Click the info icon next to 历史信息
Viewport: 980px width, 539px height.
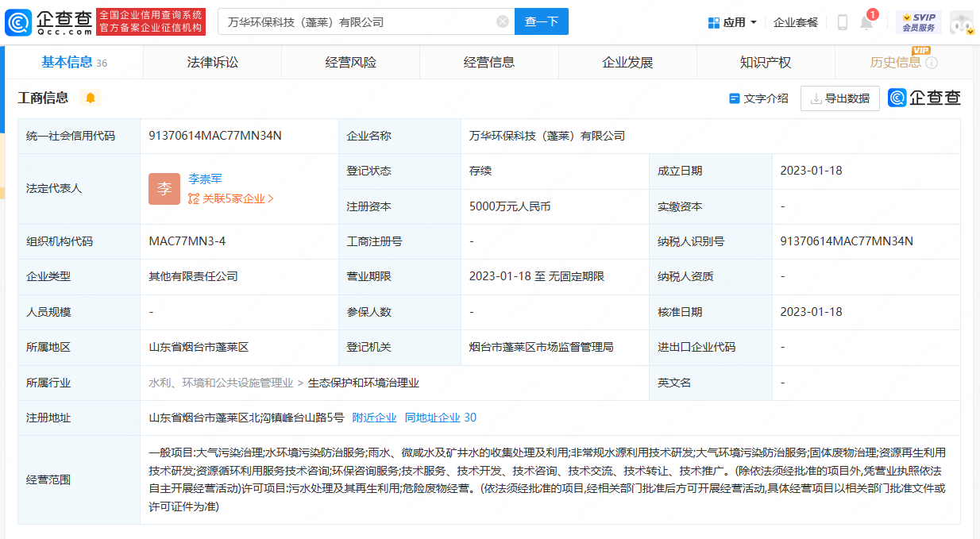point(932,63)
